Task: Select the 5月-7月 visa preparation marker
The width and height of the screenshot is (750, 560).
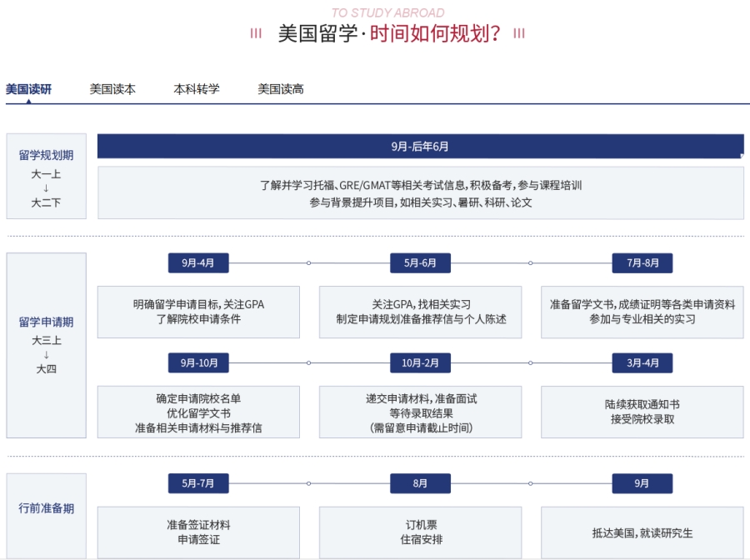Action: 198,483
